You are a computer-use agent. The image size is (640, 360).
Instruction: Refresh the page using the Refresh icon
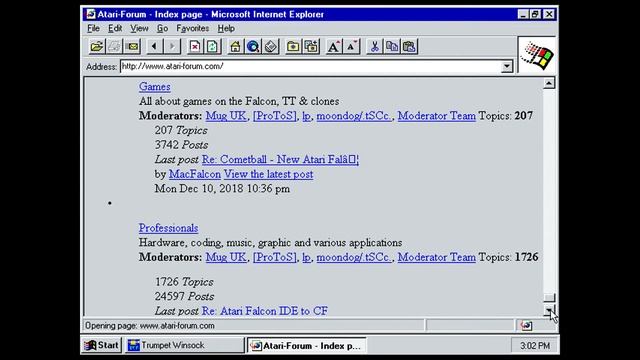[x=212, y=47]
